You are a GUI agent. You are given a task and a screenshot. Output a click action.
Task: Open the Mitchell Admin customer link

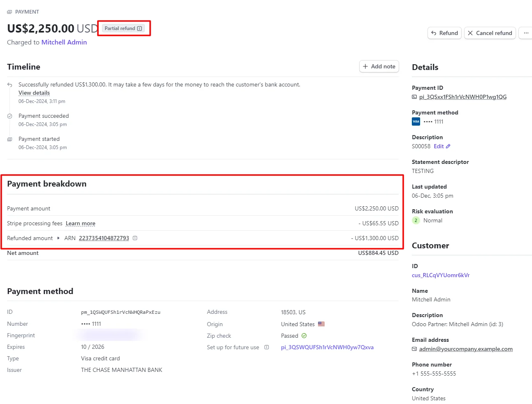pyautogui.click(x=64, y=42)
